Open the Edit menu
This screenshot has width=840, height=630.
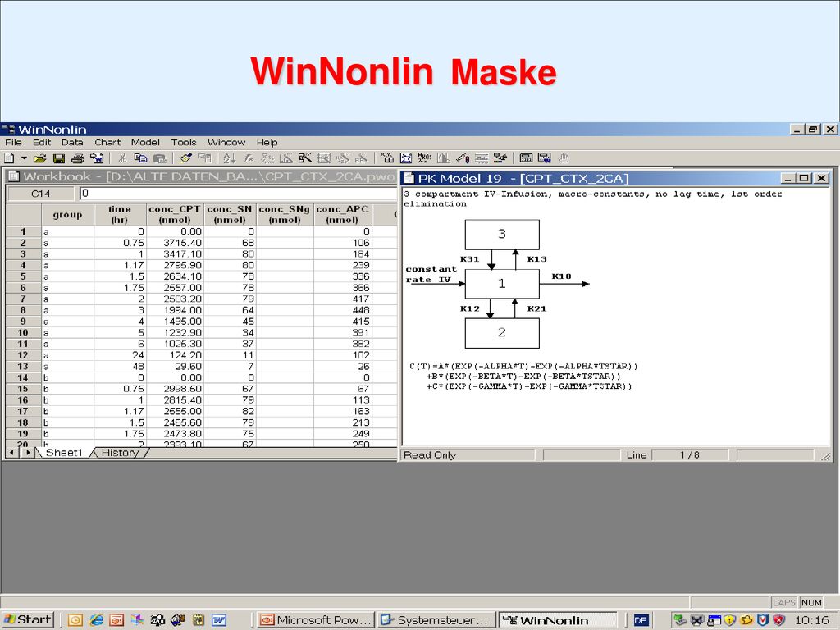tap(42, 143)
